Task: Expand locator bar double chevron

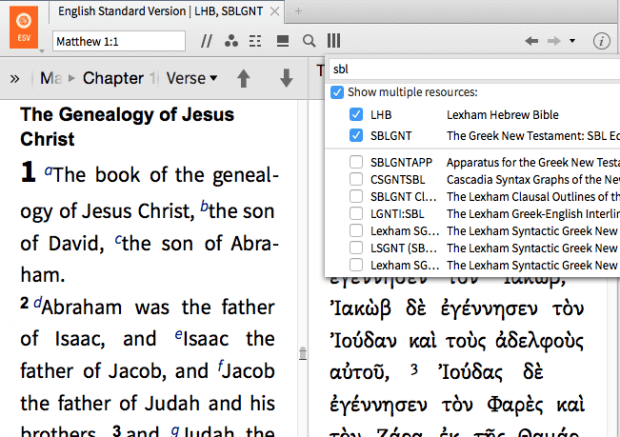Action: coord(15,79)
